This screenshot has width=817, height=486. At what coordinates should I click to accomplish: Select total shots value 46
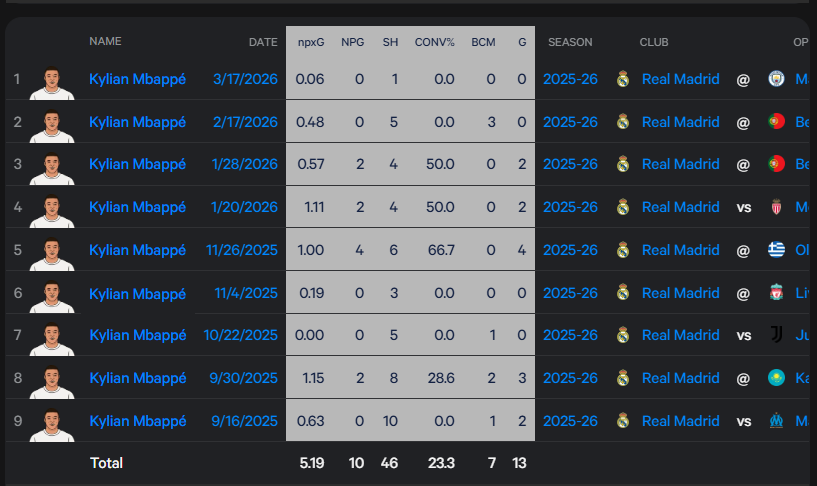389,463
